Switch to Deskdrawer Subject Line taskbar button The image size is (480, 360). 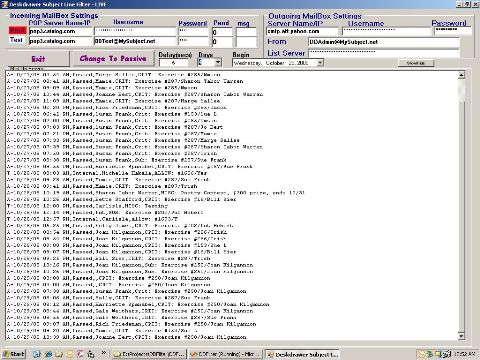(x=302, y=354)
